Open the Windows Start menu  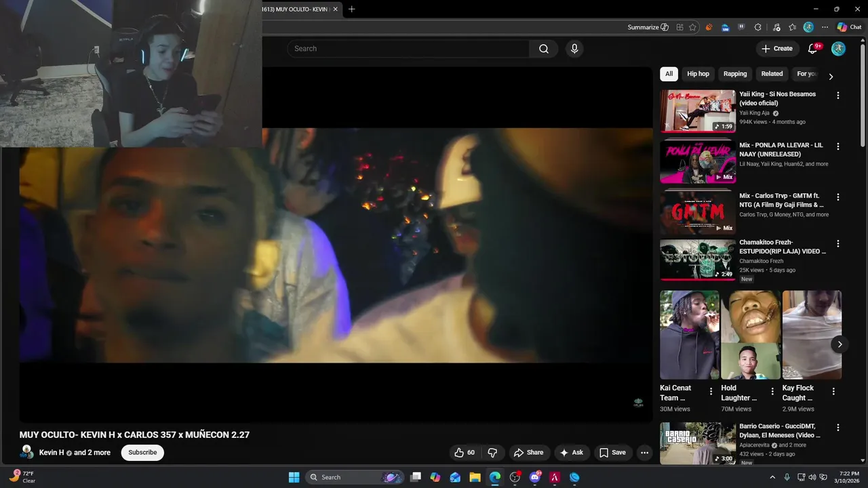(294, 477)
